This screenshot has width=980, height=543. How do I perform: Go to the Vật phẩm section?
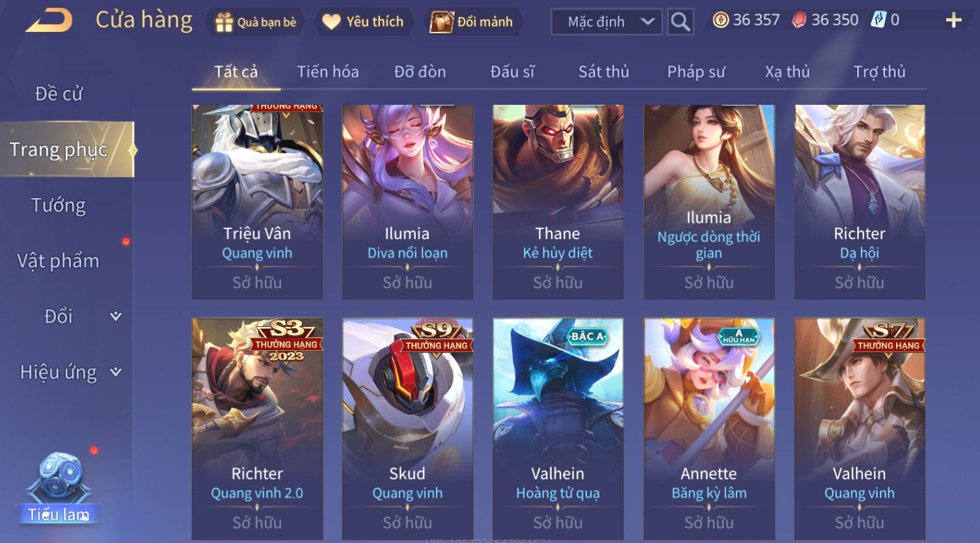[59, 260]
